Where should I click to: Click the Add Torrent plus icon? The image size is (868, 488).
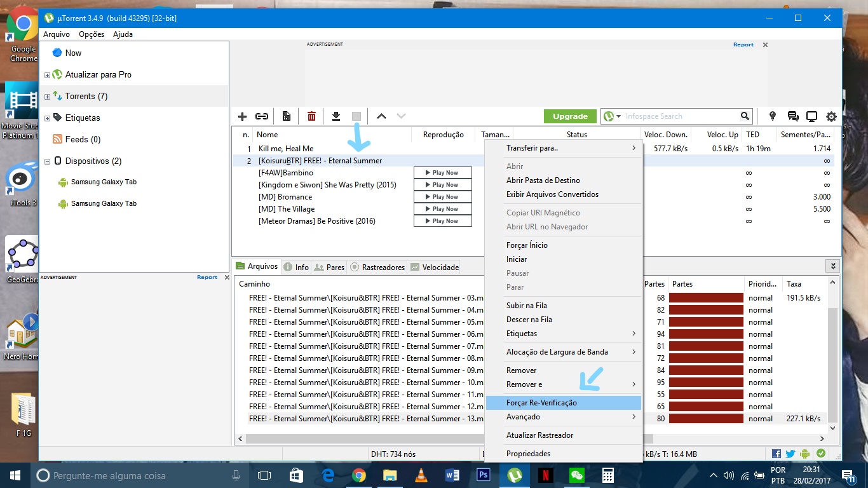click(242, 116)
